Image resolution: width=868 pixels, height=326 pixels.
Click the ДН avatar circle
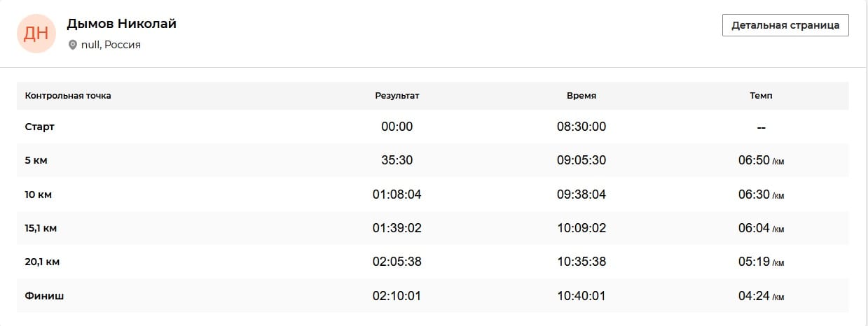click(x=36, y=34)
